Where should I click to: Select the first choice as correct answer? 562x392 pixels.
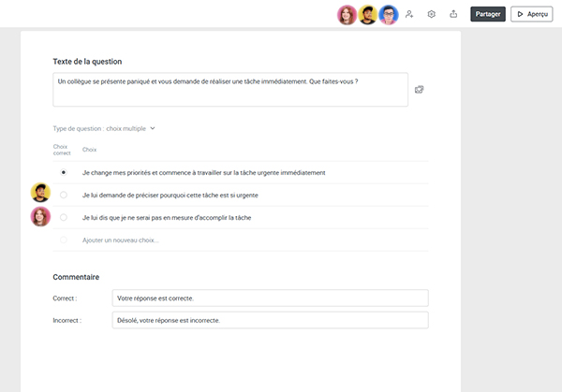pyautogui.click(x=64, y=172)
